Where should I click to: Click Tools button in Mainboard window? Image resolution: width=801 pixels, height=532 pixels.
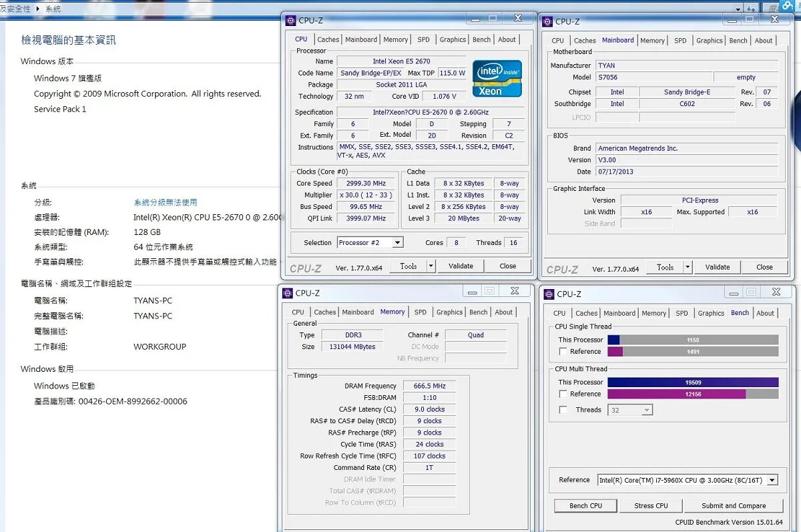pyautogui.click(x=665, y=267)
